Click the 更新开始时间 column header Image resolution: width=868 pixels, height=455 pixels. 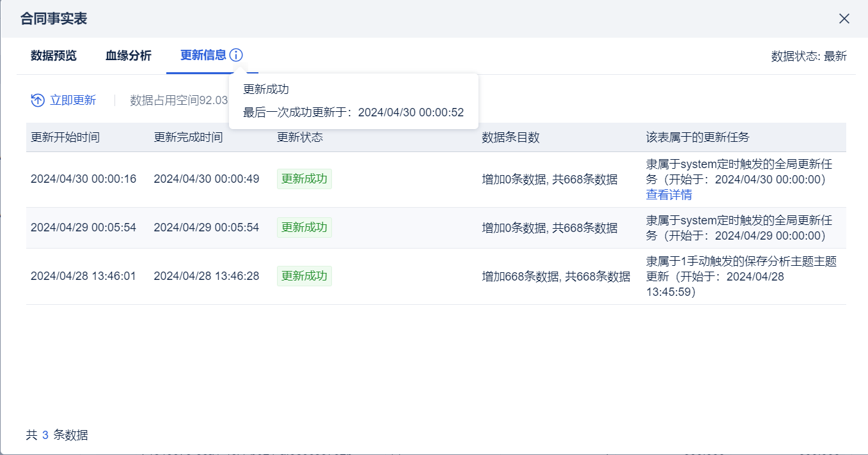65,137
